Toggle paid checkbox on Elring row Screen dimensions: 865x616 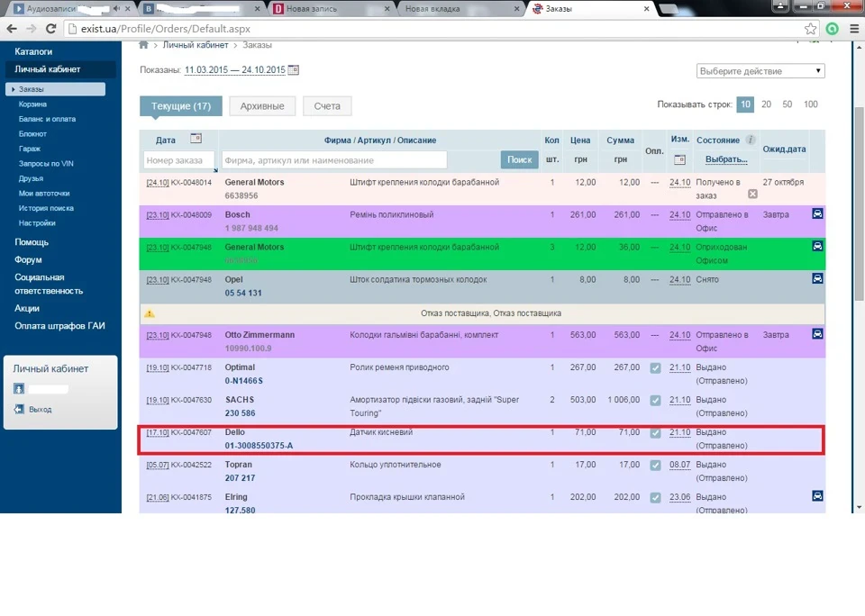tap(655, 497)
